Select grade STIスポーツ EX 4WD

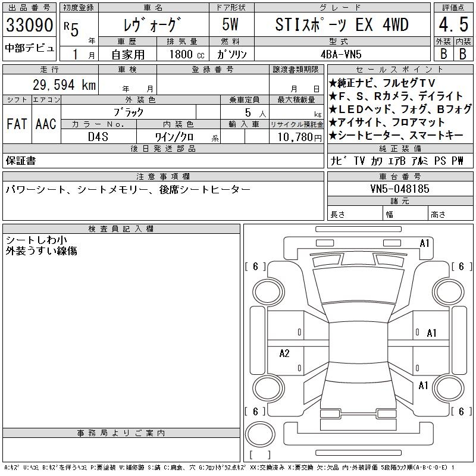pyautogui.click(x=342, y=25)
